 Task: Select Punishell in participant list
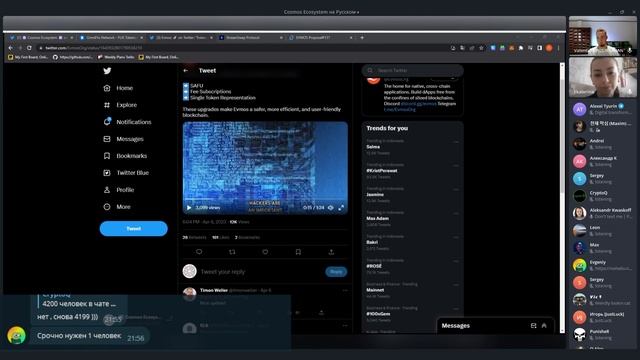click(603, 335)
